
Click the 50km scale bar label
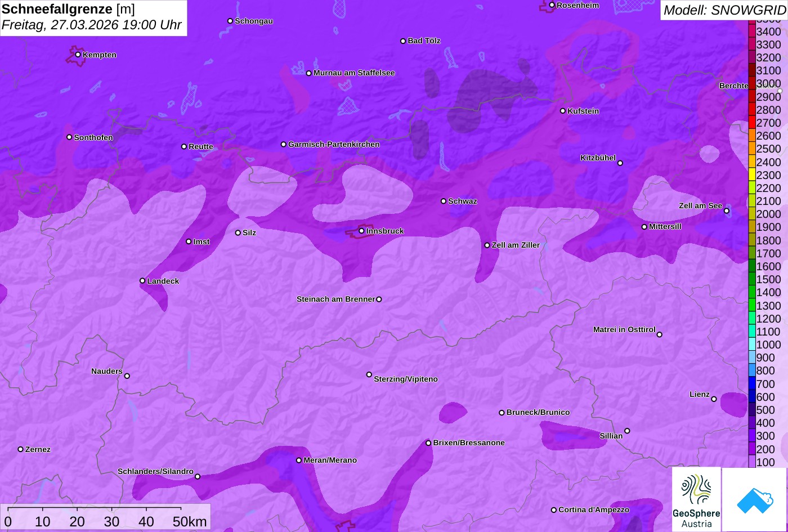tap(190, 522)
